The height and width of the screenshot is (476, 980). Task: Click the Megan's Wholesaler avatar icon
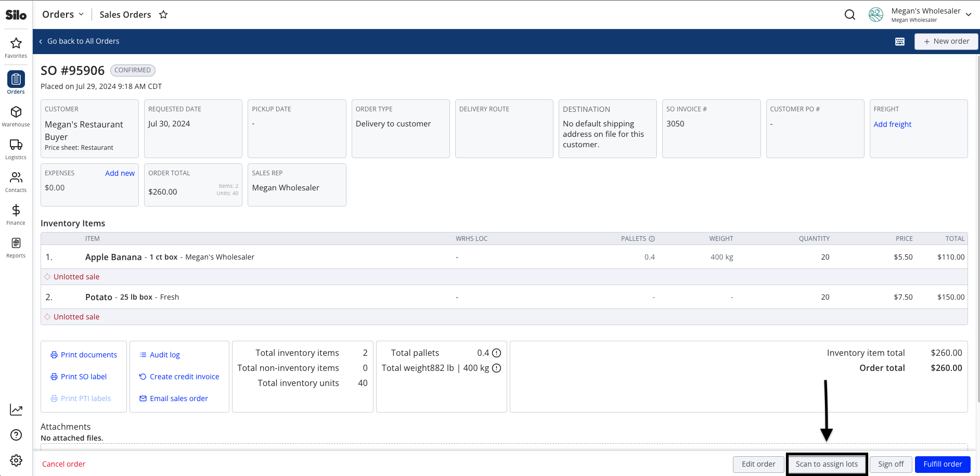[876, 15]
